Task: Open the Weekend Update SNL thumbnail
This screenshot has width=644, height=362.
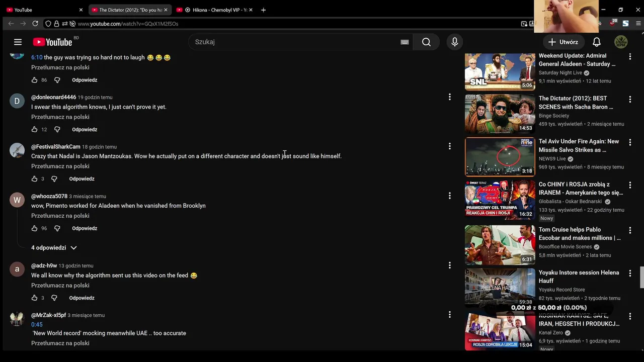Action: point(500,71)
